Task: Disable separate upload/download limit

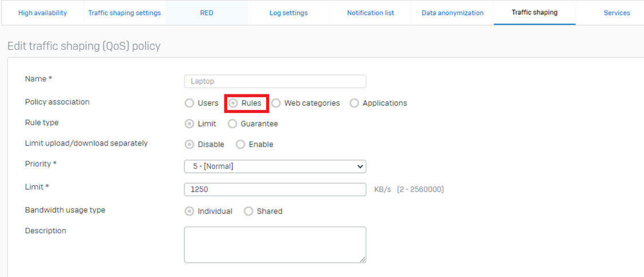Action: pos(189,145)
